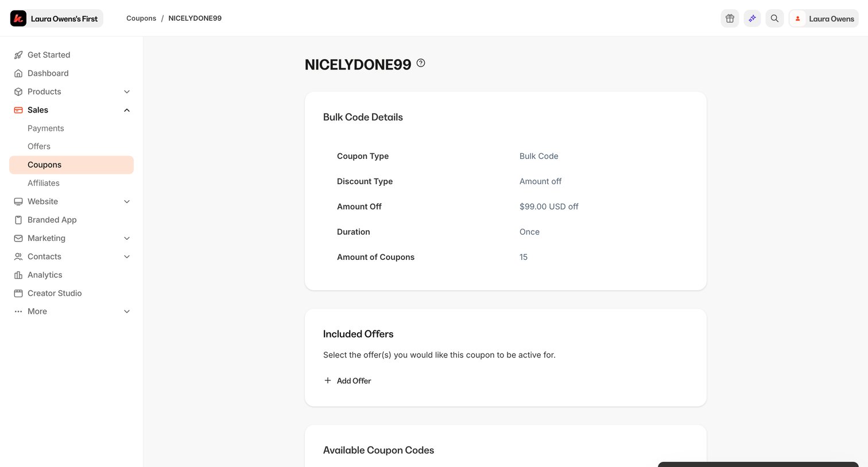The image size is (868, 467).
Task: Expand the Website menu chevron
Action: click(127, 201)
